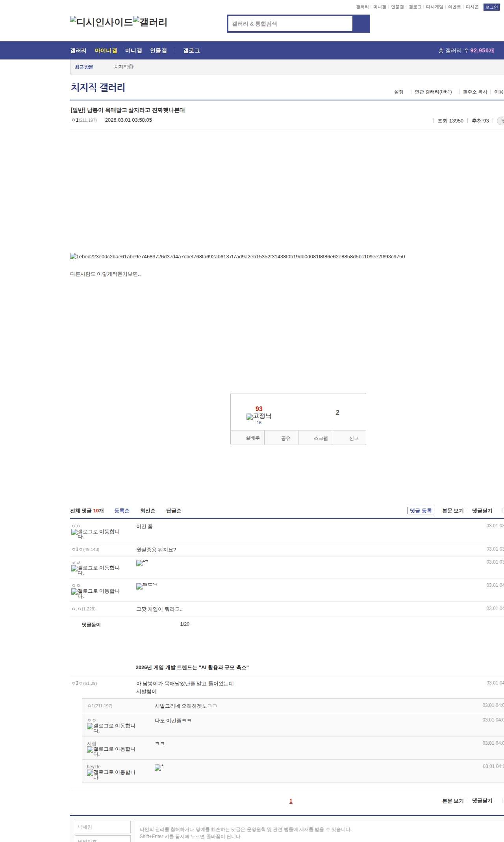The image size is (504, 842).
Task: Click the 치지직 갤러리 title heading
Action: click(98, 87)
